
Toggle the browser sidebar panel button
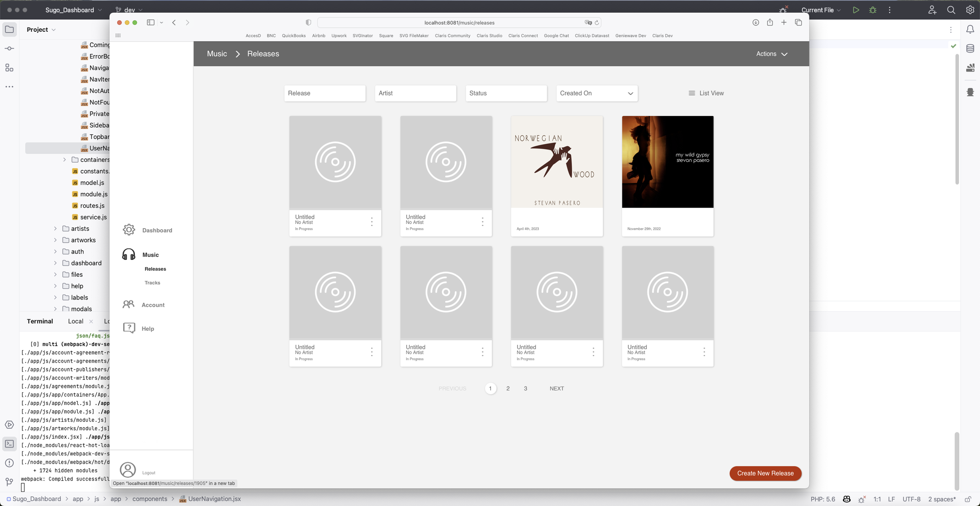151,23
